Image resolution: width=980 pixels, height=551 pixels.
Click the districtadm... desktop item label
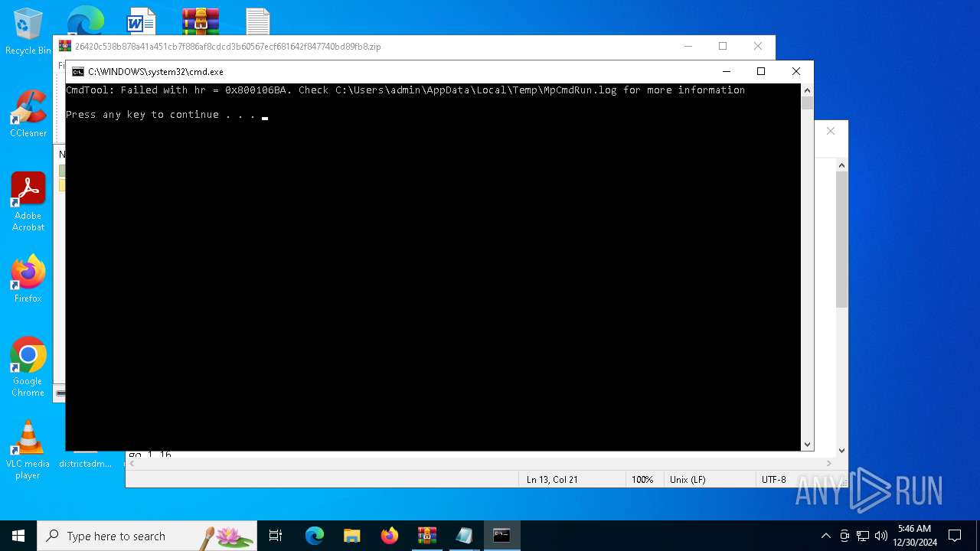coord(85,464)
